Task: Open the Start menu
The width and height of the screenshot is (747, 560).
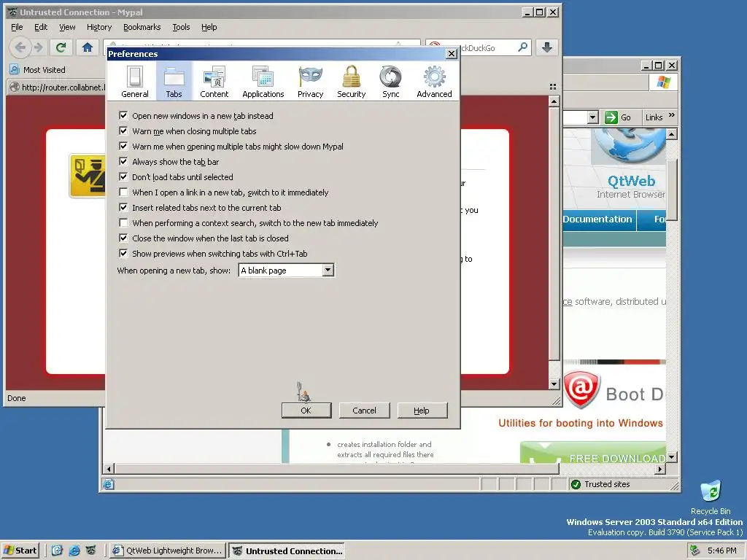Action: (20, 551)
